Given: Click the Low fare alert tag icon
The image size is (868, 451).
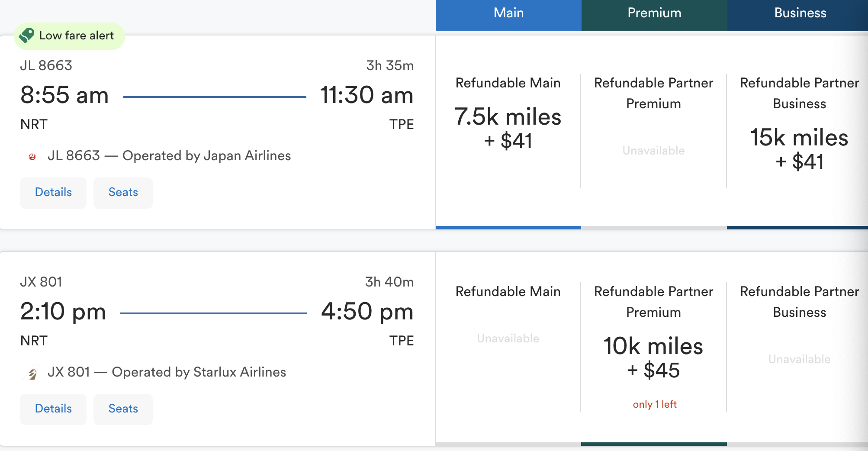Looking at the screenshot, I should click(x=27, y=35).
